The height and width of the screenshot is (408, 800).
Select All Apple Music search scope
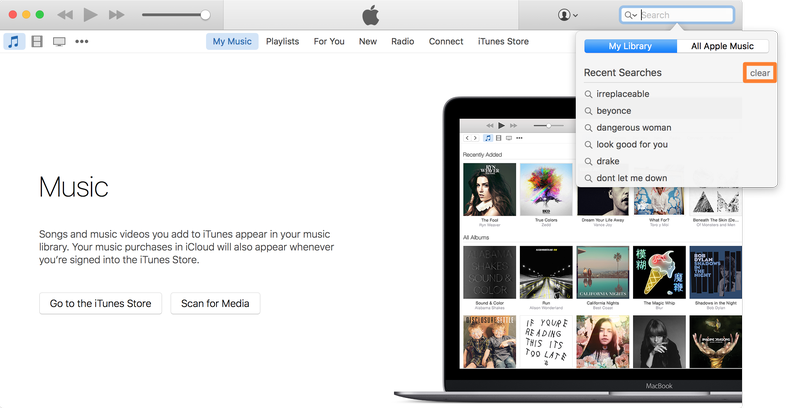722,46
